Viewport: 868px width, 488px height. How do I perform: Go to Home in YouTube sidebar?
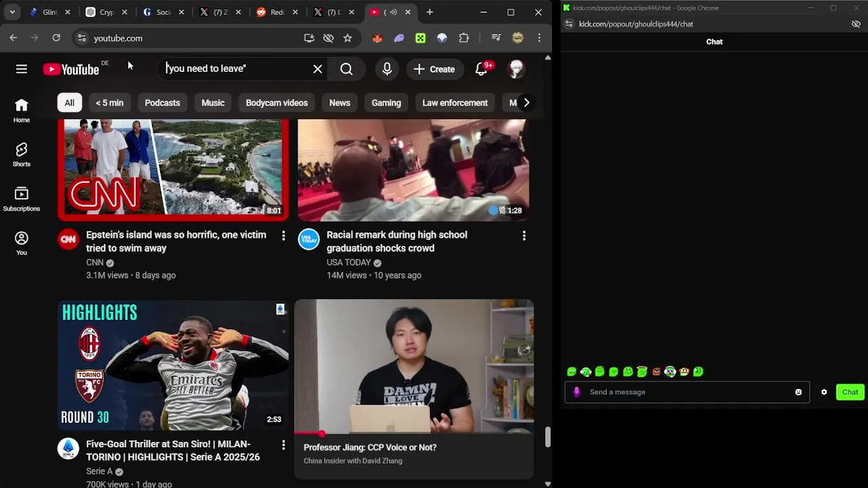(x=22, y=110)
